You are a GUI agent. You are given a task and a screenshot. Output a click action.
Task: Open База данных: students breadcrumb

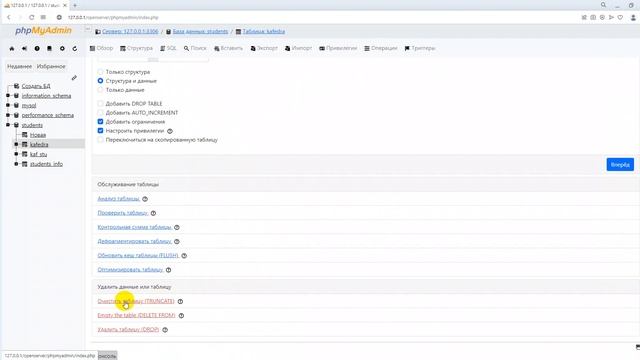(200, 31)
